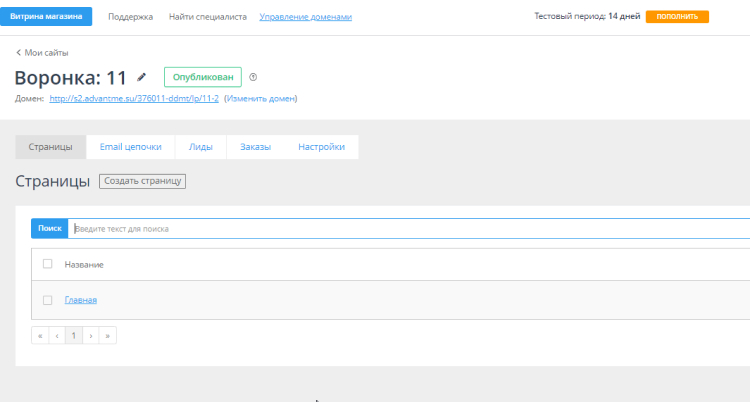The height and width of the screenshot is (402, 750).
Task: Select page 1 in pagination
Action: tap(74, 336)
